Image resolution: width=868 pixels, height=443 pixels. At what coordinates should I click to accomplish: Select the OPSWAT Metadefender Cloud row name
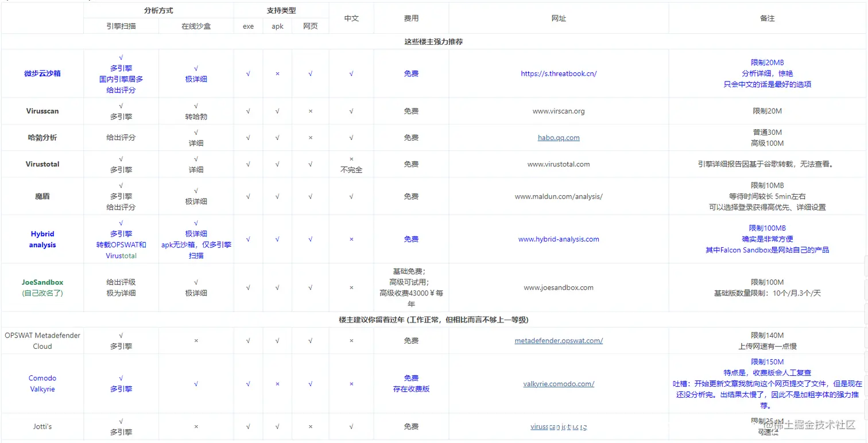[x=42, y=341]
